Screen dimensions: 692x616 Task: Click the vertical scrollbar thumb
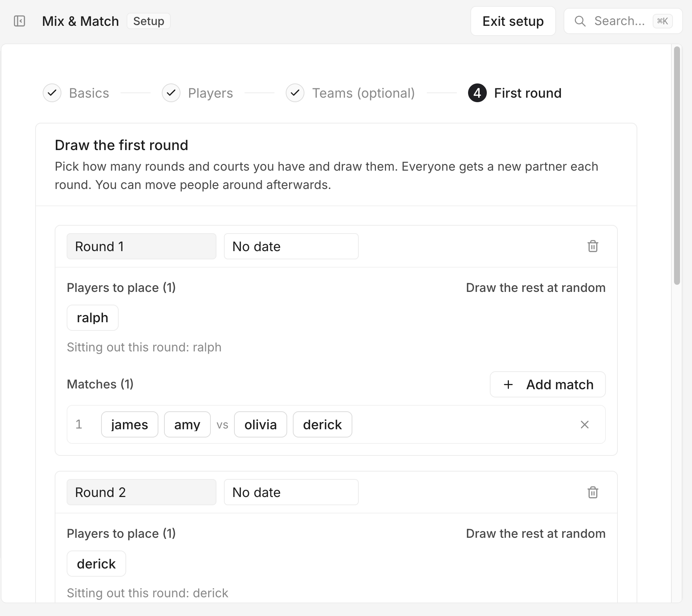[x=677, y=165]
